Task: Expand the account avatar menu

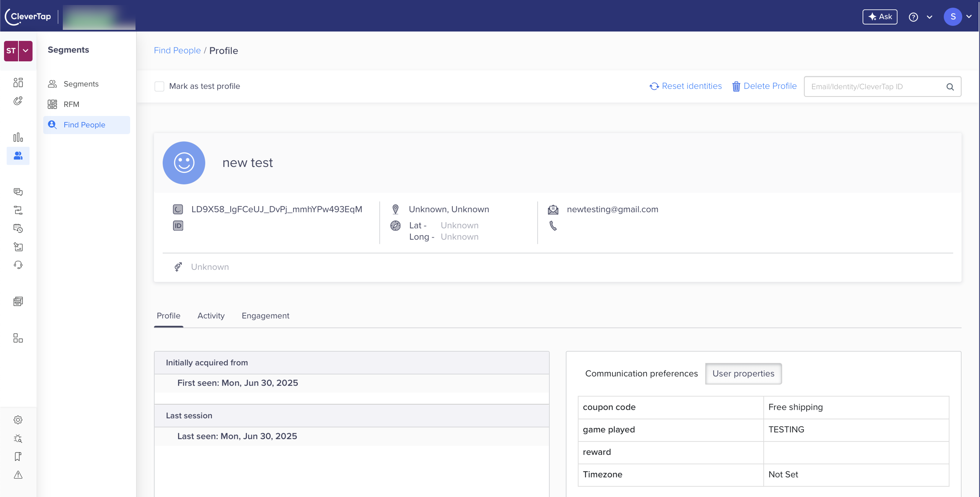Action: 969,16
